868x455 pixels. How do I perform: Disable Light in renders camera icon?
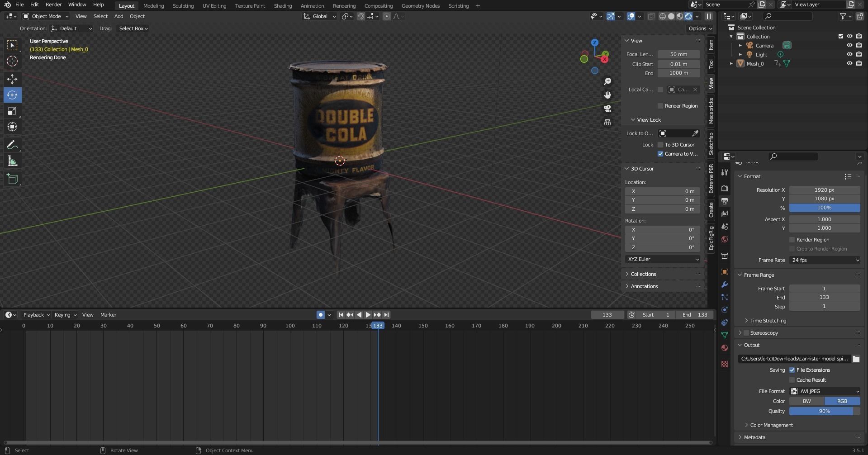click(x=859, y=54)
